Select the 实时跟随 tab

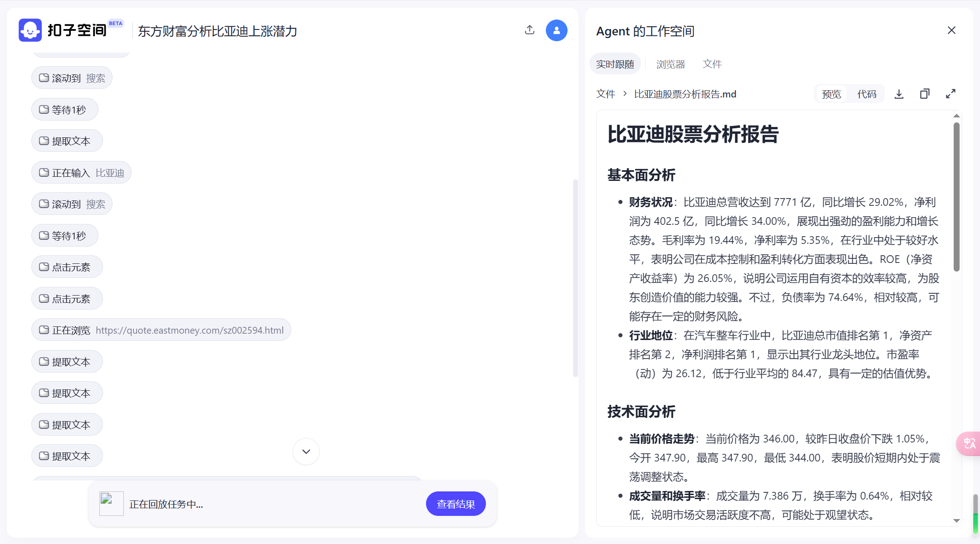pos(615,64)
